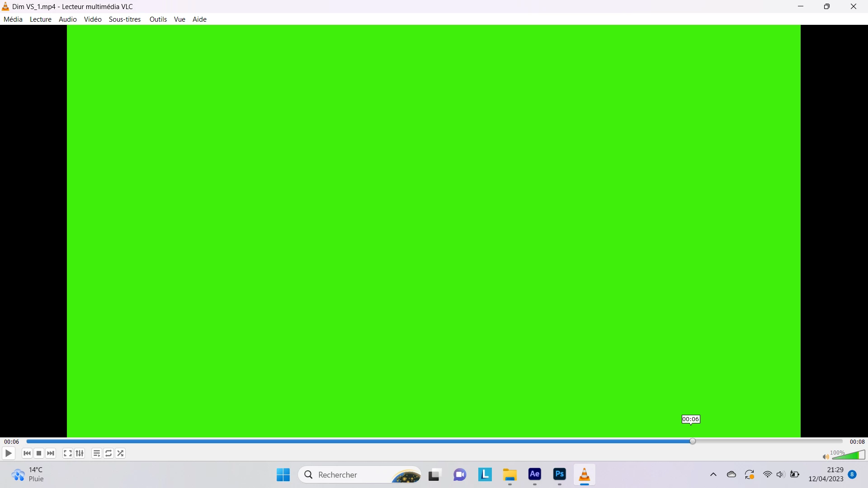Expand the Vidéo menu
The image size is (868, 488).
pos(93,19)
